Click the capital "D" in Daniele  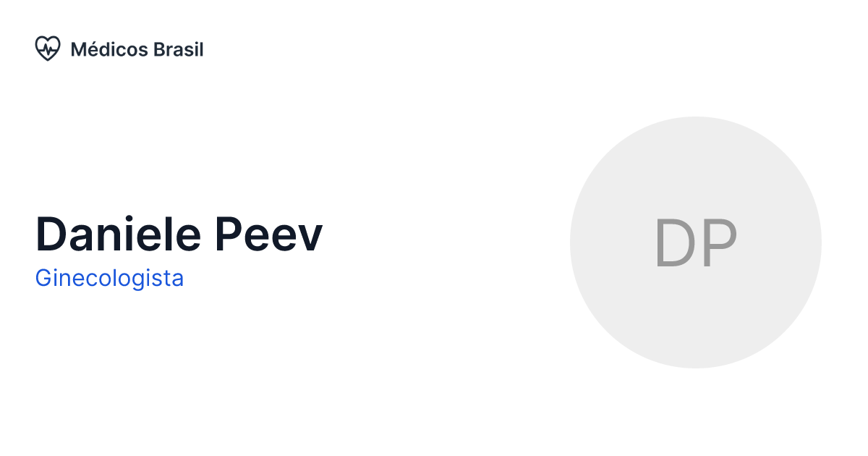pyautogui.click(x=51, y=234)
